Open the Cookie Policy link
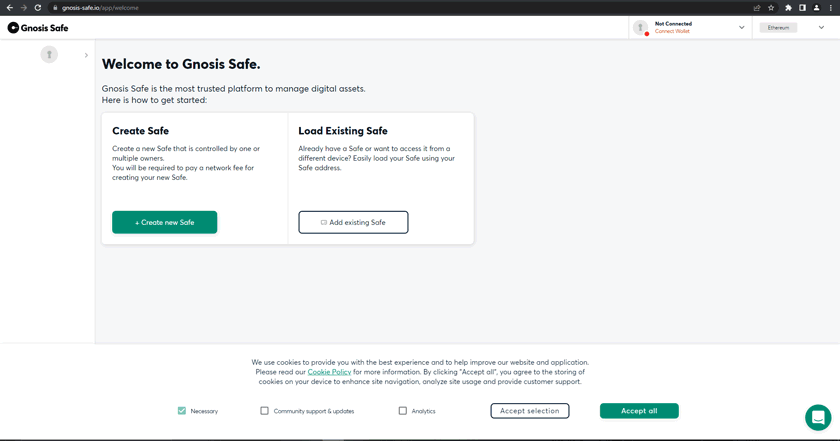This screenshot has width=840, height=441. pos(329,372)
